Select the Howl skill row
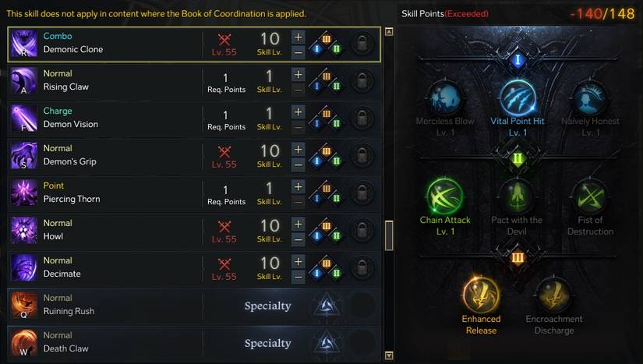The width and height of the screenshot is (643, 364). click(x=101, y=231)
